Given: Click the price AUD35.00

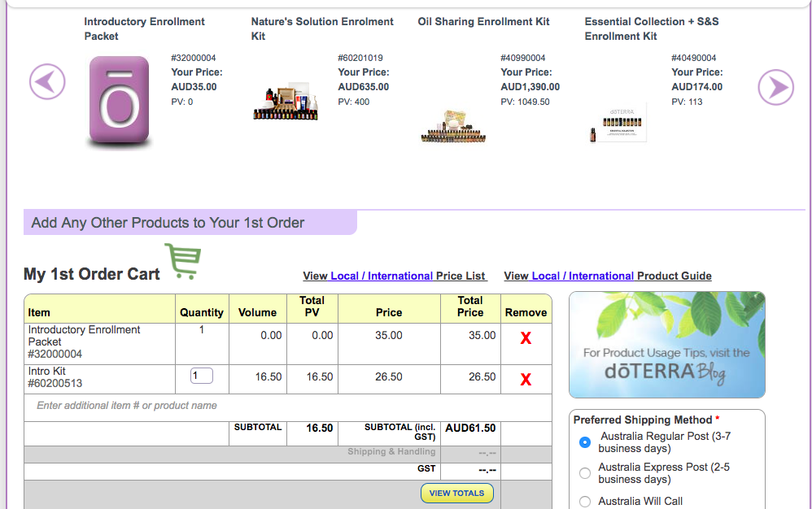Looking at the screenshot, I should (194, 87).
